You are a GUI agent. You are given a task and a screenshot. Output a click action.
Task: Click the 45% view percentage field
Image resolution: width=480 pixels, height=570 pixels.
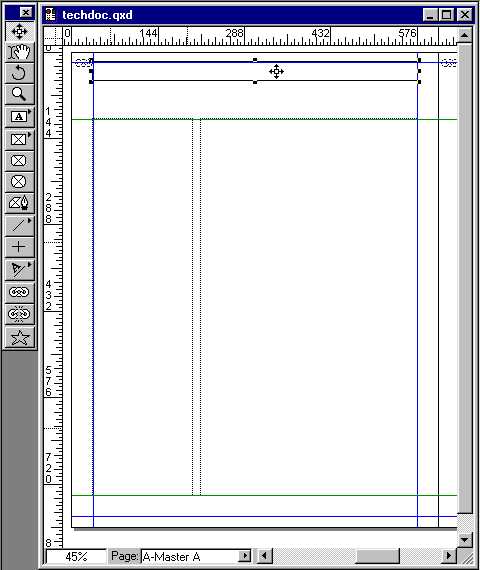click(x=76, y=556)
